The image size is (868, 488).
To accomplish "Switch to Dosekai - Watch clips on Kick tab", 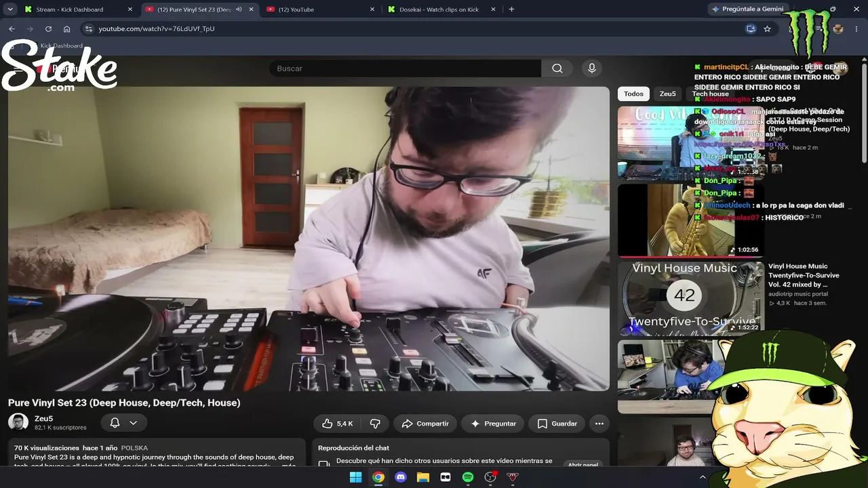I will (x=439, y=9).
